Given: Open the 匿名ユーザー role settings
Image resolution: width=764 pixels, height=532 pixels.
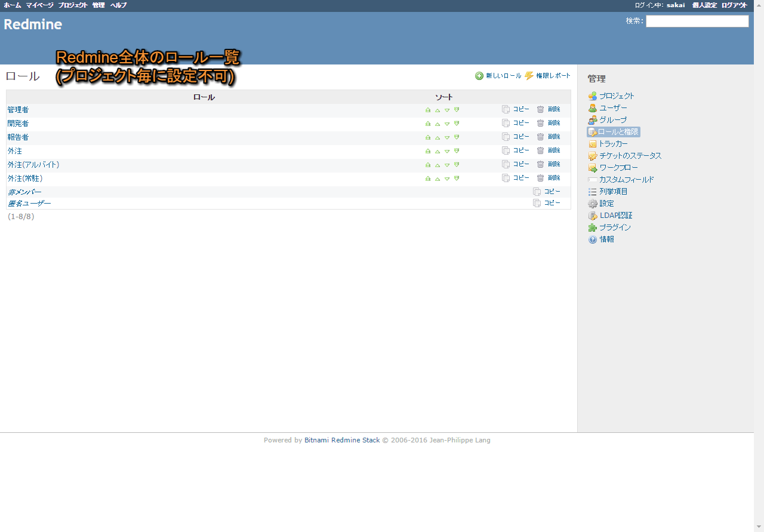Looking at the screenshot, I should [x=29, y=204].
